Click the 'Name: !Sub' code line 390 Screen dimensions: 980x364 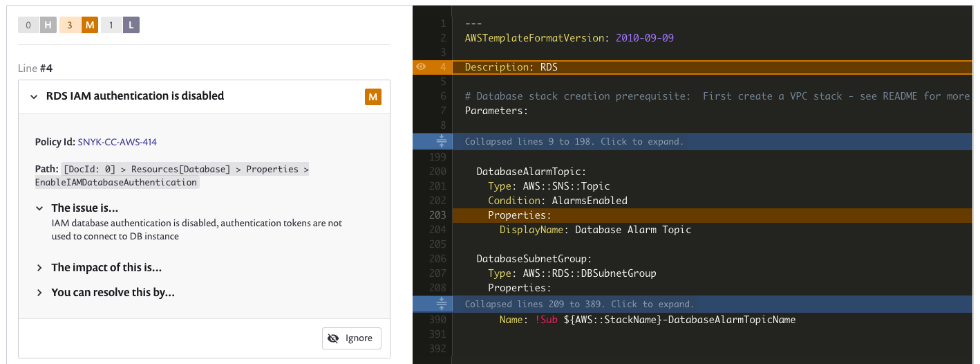tap(648, 320)
